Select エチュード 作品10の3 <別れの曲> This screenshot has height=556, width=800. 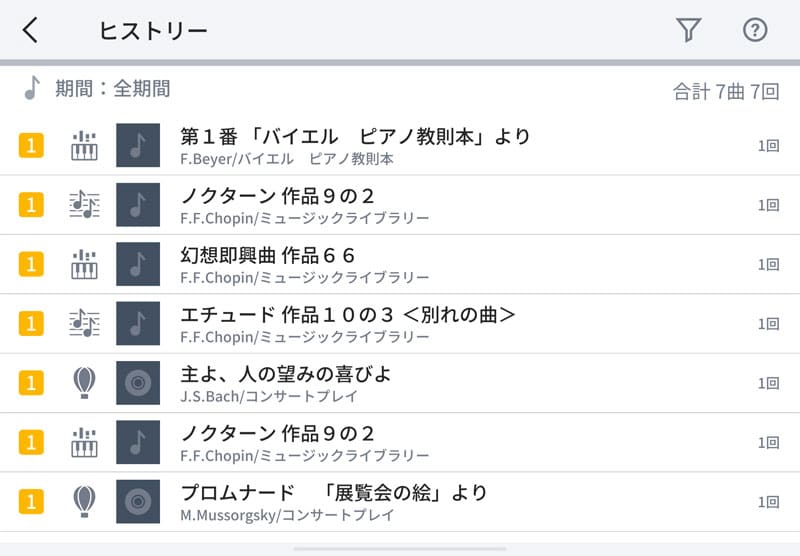(348, 314)
